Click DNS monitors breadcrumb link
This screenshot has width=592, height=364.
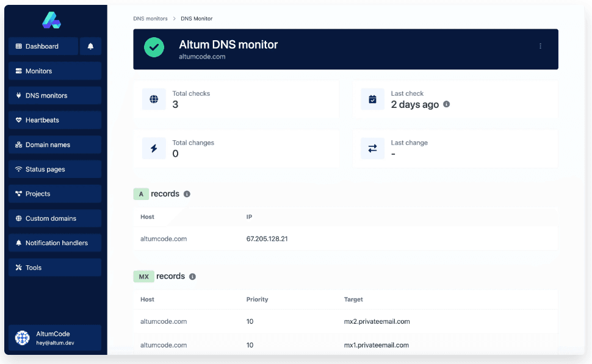click(150, 19)
